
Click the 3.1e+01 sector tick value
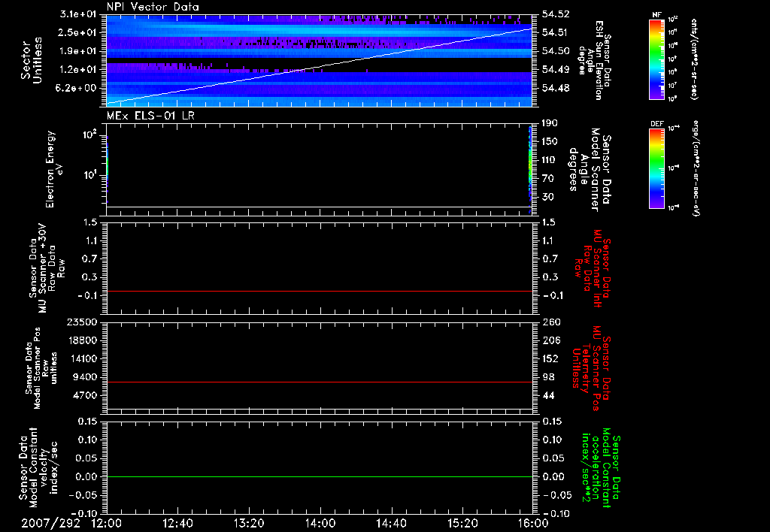[78, 14]
